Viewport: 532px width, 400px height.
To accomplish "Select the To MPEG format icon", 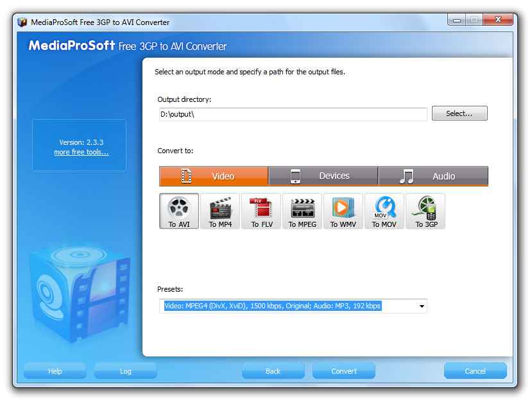I will (x=302, y=211).
